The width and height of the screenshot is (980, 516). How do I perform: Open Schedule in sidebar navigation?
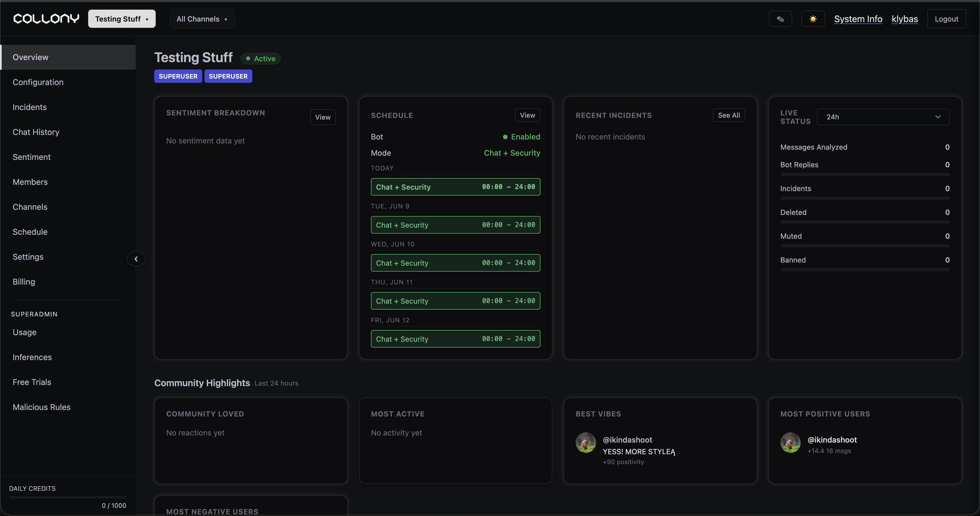pyautogui.click(x=68, y=232)
